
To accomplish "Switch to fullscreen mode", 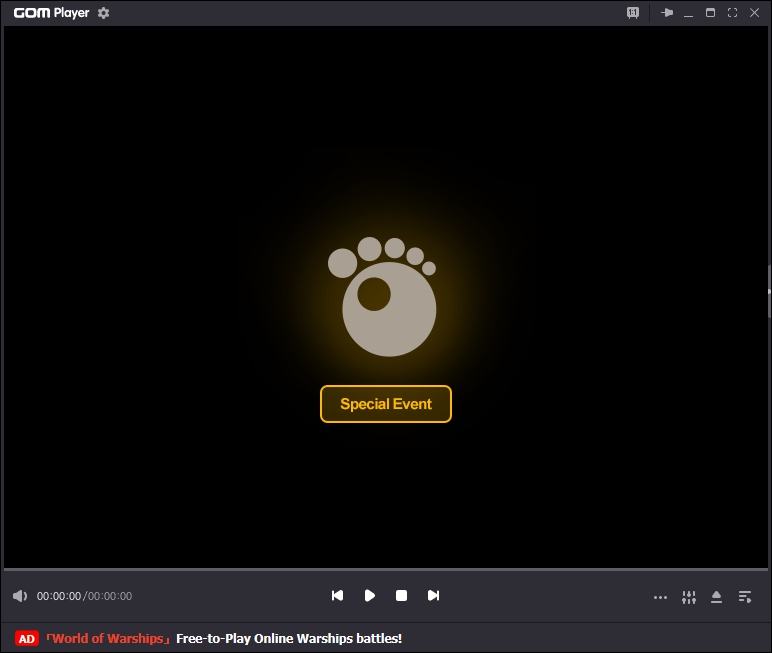I will (733, 13).
